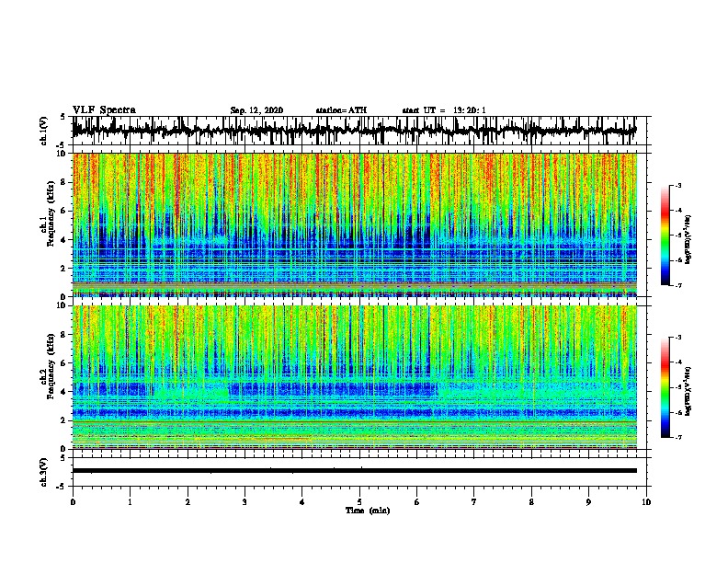Click the "-5" tick on ch.1 colorbar
The height and width of the screenshot is (563, 728).
tap(677, 236)
